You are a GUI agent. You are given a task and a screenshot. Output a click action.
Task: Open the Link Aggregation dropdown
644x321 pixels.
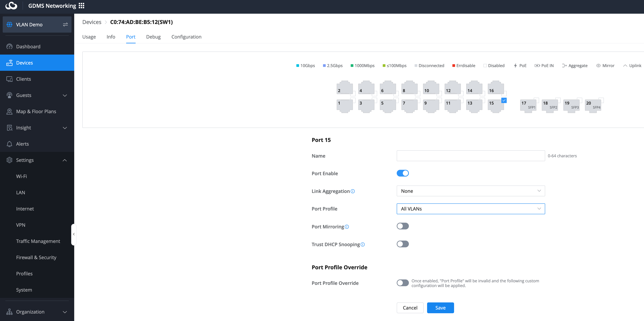pyautogui.click(x=470, y=191)
